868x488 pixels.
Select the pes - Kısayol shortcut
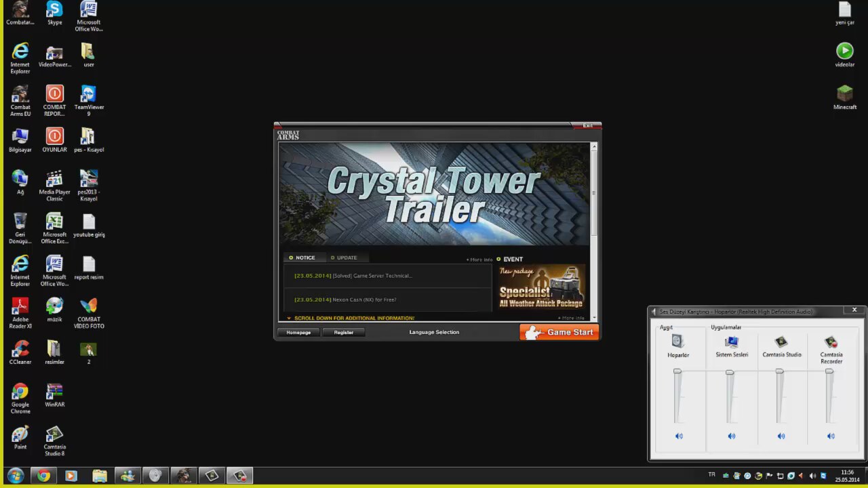88,141
